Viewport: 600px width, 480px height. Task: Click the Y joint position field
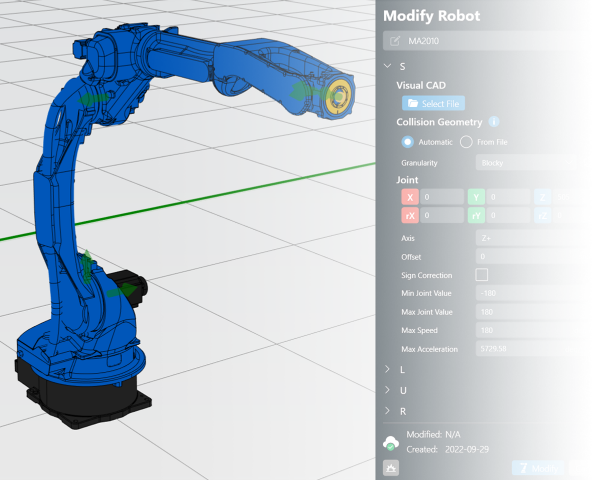click(x=508, y=197)
